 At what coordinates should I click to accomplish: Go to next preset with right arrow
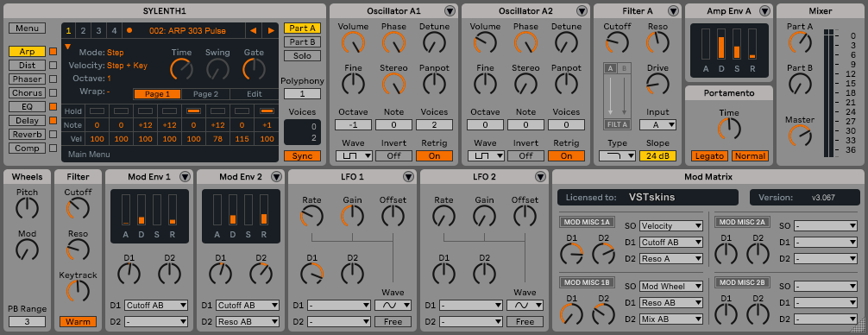[x=271, y=30]
